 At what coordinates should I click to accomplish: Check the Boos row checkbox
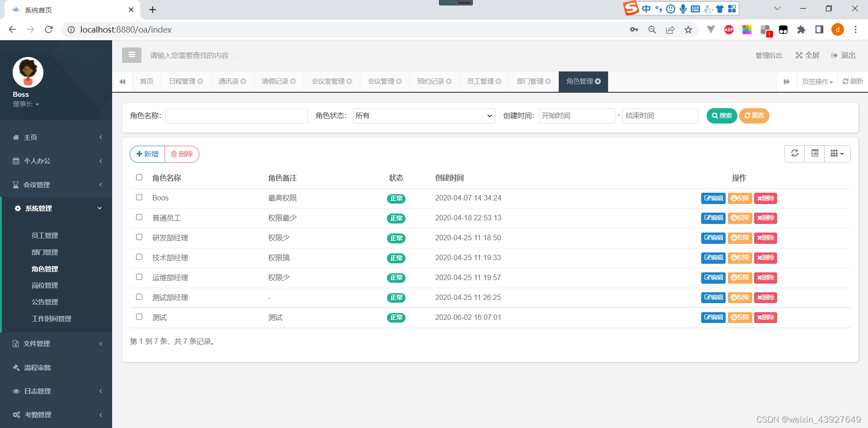coord(139,197)
